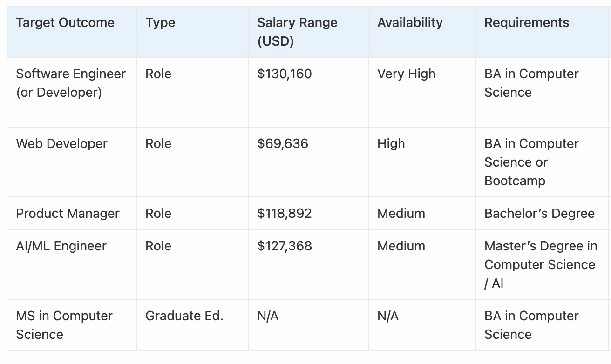Click the AI/ML Engineer cell
The width and height of the screenshot is (611, 364).
pos(72,264)
